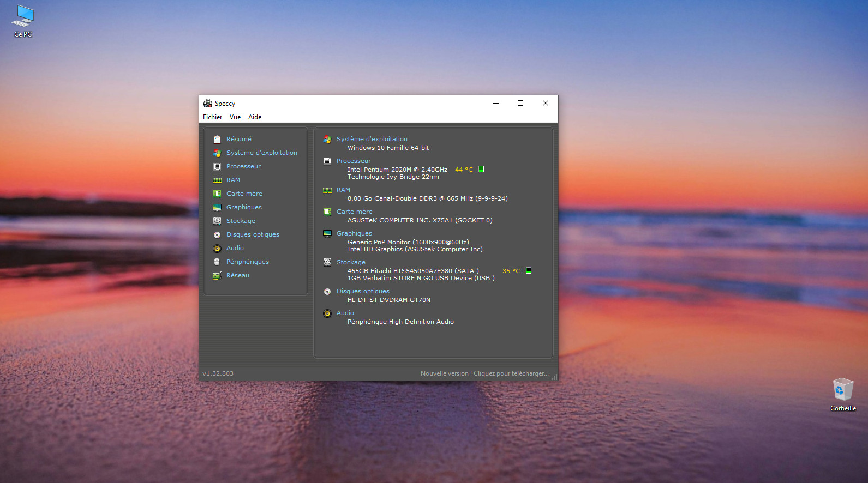Open Réseau section in sidebar

(x=238, y=275)
